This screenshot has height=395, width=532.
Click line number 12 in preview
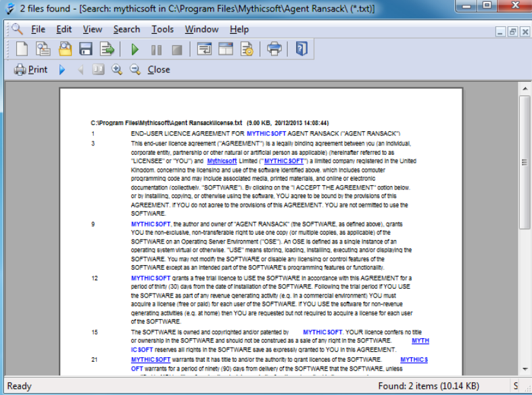coord(95,278)
